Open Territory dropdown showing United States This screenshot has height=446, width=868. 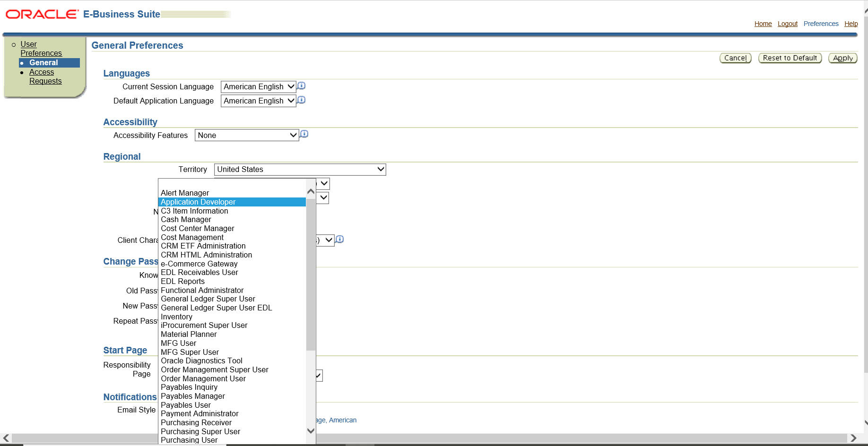pyautogui.click(x=300, y=170)
